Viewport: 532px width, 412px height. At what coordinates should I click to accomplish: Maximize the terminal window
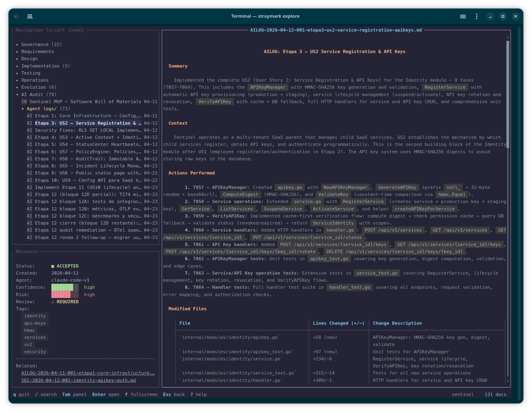coord(503,16)
